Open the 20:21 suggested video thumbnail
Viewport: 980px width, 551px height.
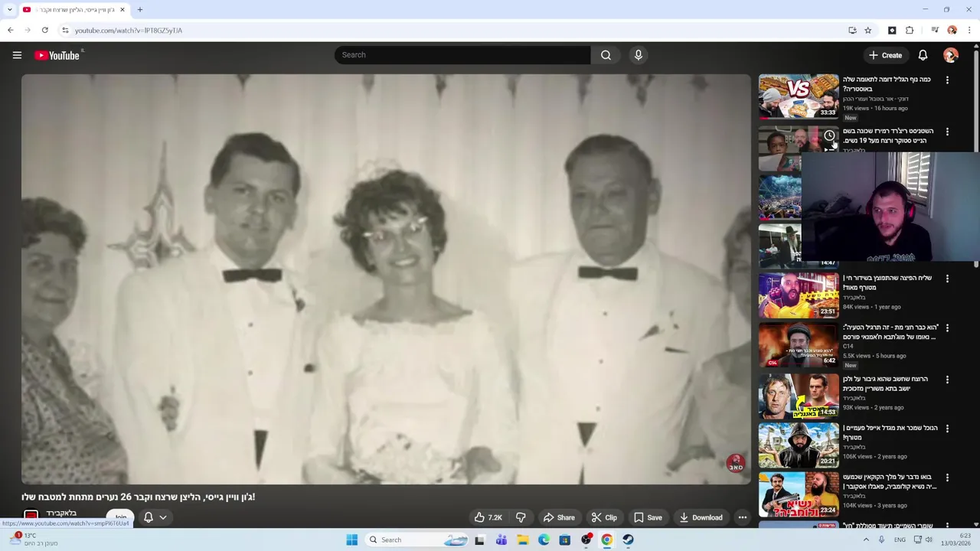(x=799, y=445)
